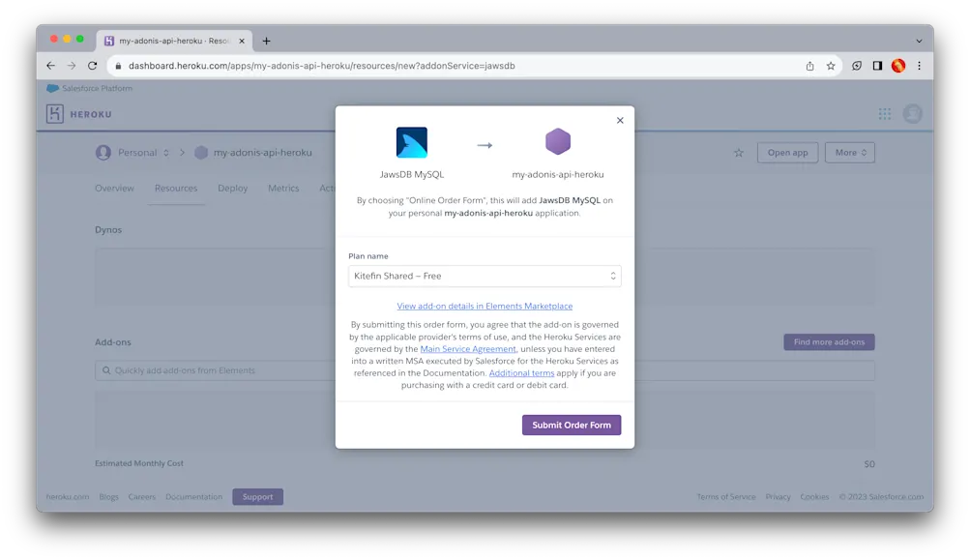Image resolution: width=970 pixels, height=560 pixels.
Task: Click the browser address bar URL
Action: 322,66
